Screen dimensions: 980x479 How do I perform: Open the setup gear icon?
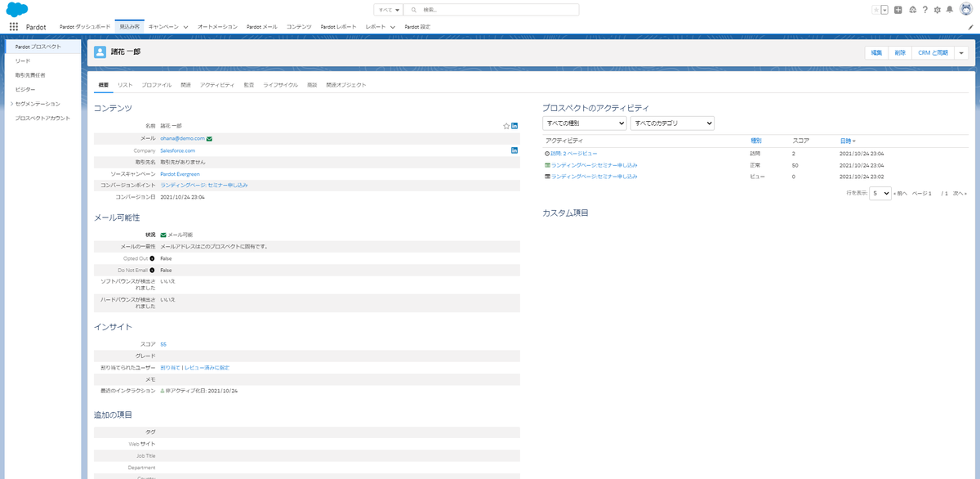[937, 10]
